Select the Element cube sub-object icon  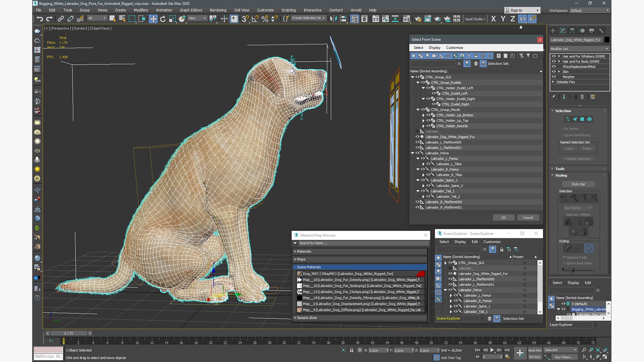point(589,119)
